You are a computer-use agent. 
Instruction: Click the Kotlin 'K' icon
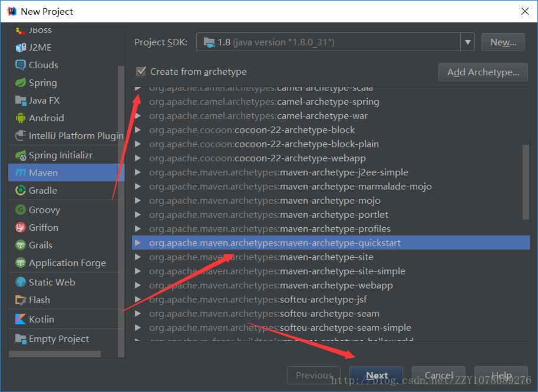point(21,319)
